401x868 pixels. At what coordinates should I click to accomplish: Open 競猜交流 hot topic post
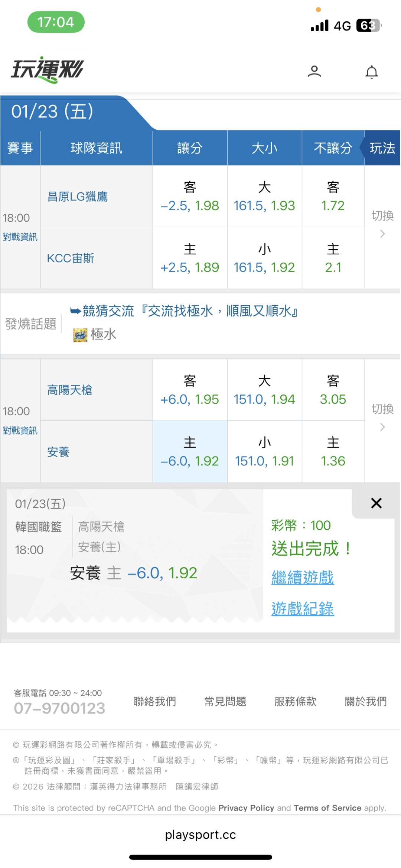pos(190,311)
